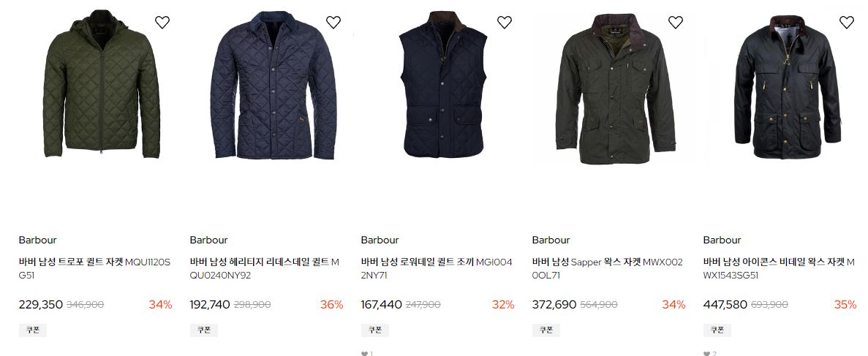Click like count heart under Bedale jacket
This screenshot has width=868, height=356.
click(x=706, y=353)
